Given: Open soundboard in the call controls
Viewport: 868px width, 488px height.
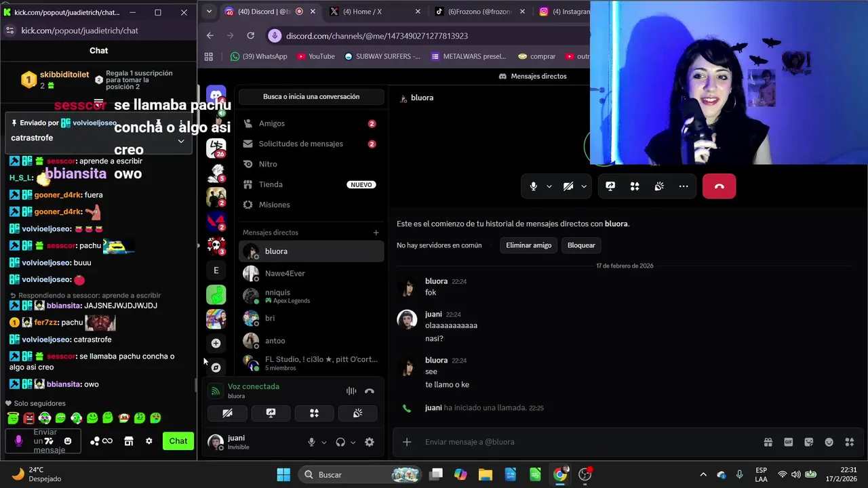Looking at the screenshot, I should (x=659, y=186).
